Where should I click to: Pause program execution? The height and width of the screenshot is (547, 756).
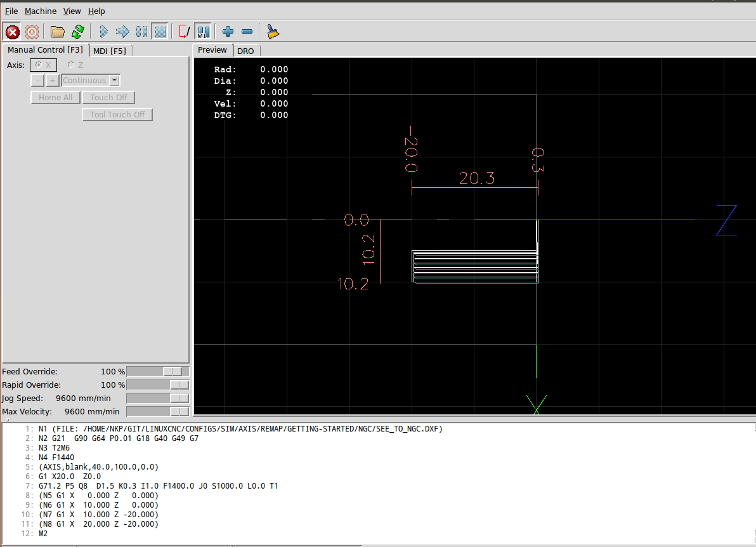(141, 31)
